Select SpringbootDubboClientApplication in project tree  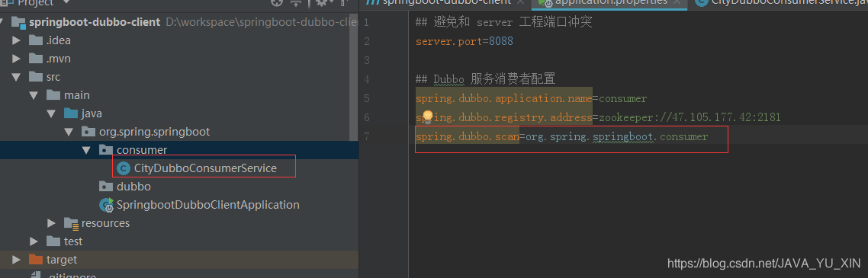[x=207, y=204]
